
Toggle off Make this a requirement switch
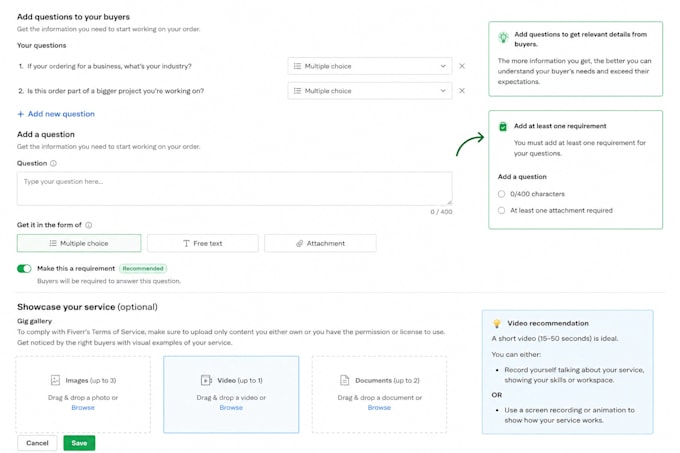pyautogui.click(x=24, y=269)
